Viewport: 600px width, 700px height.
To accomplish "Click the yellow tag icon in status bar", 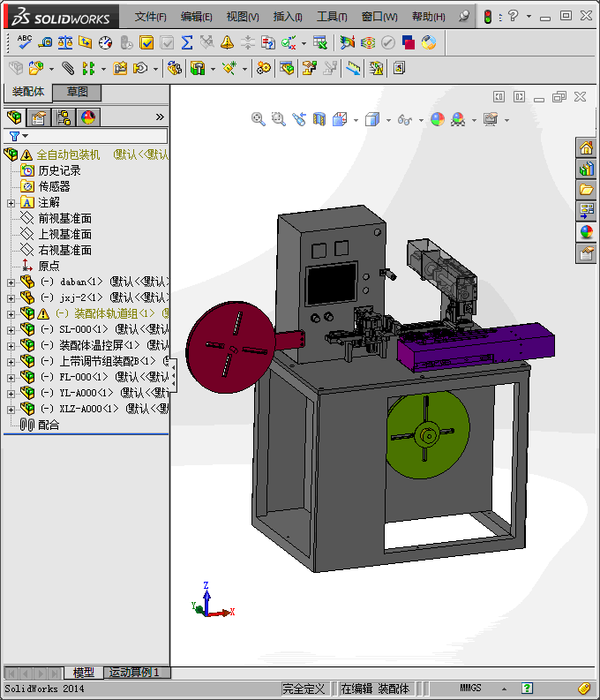I will click(584, 689).
